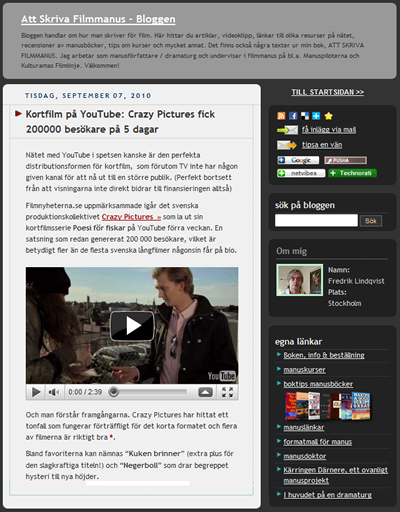Focus the blog search input field
Viewport: 400px width, 512px height.
[316, 221]
